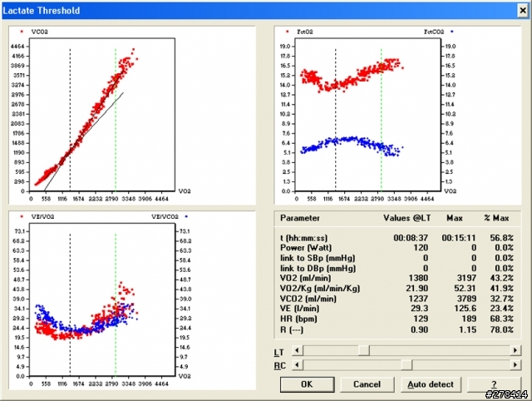The width and height of the screenshot is (532, 401).
Task: Click the VE/VO2 and VE/VCO2 plot
Action: click(102, 300)
